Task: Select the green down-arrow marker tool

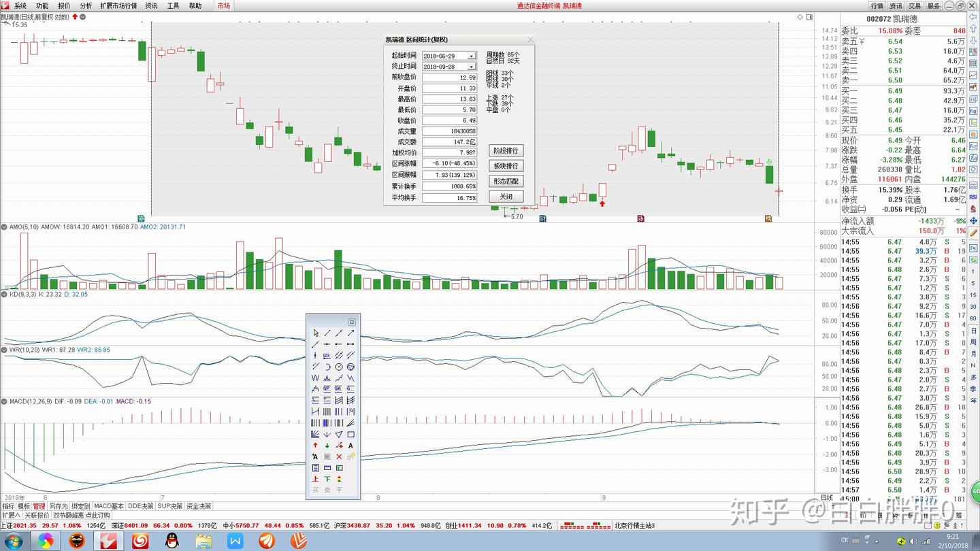Action: point(327,446)
